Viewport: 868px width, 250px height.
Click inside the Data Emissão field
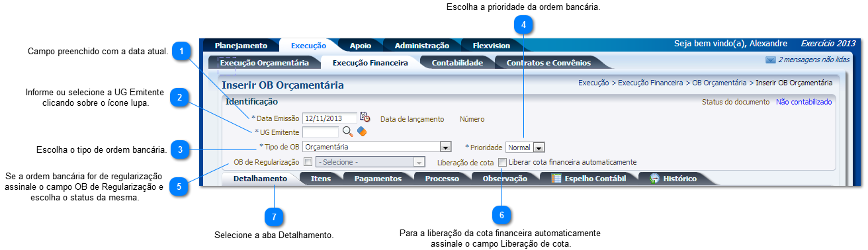pos(329,118)
